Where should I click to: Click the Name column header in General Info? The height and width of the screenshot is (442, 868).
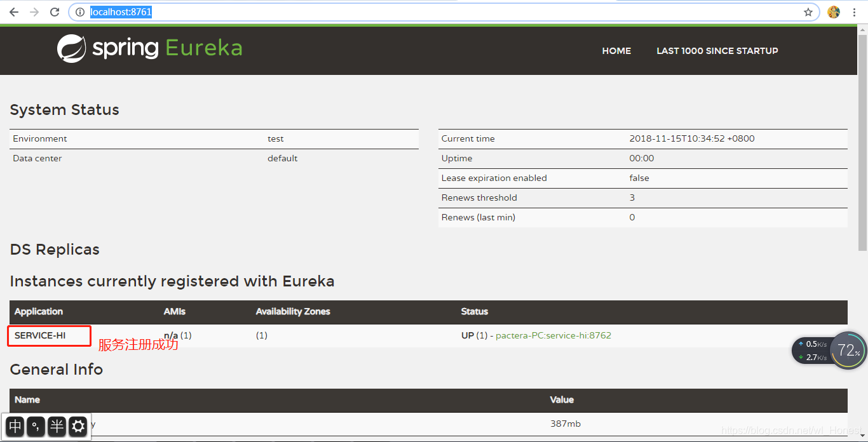pyautogui.click(x=27, y=400)
